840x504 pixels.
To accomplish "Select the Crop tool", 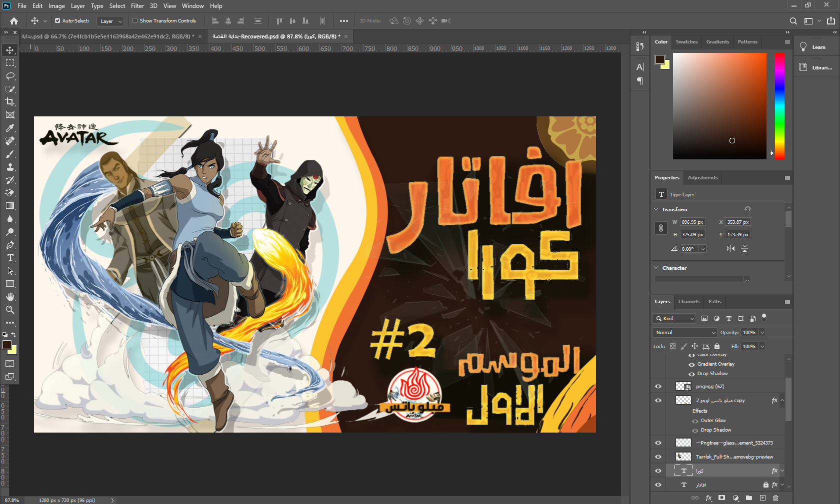I will point(10,102).
